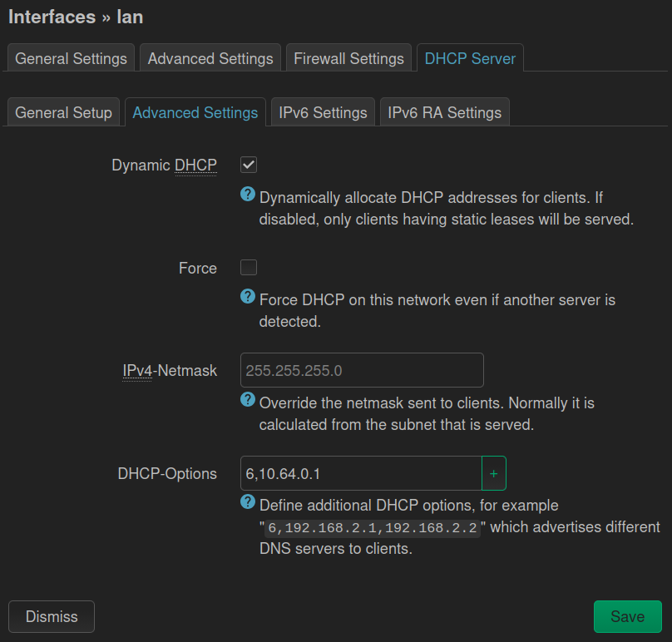This screenshot has width=672, height=642.
Task: Open the top-level General Settings tab
Action: coord(71,59)
